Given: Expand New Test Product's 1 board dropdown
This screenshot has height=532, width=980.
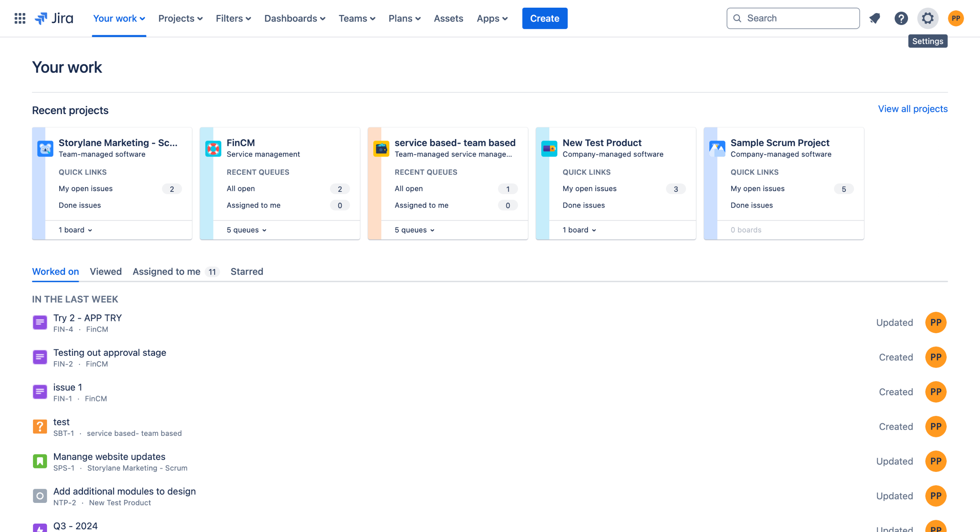Looking at the screenshot, I should [579, 230].
